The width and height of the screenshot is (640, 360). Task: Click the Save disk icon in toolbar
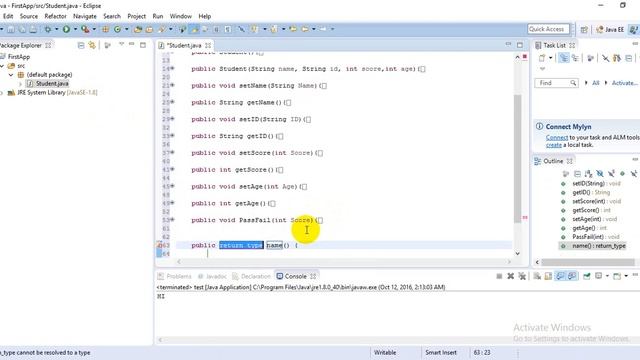click(11, 29)
